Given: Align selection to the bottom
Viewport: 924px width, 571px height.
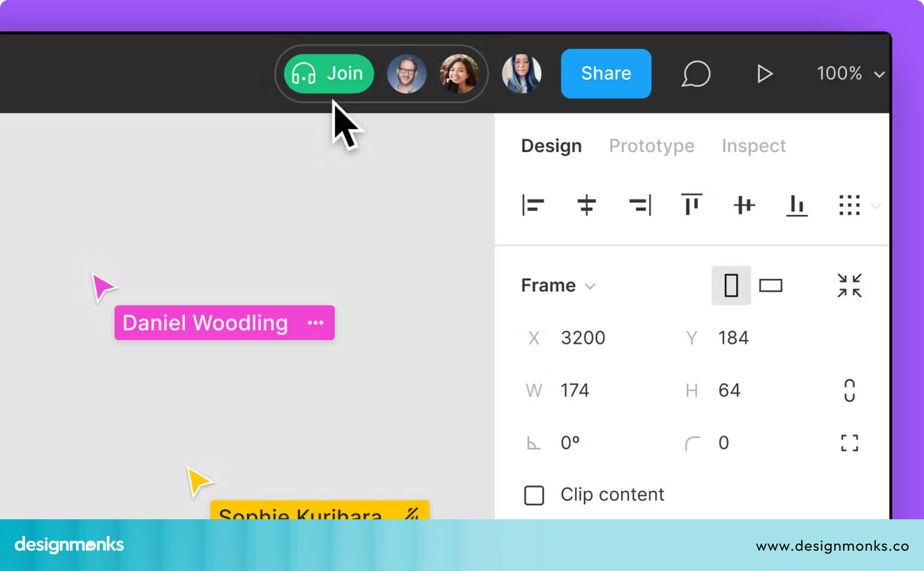Looking at the screenshot, I should click(x=797, y=206).
